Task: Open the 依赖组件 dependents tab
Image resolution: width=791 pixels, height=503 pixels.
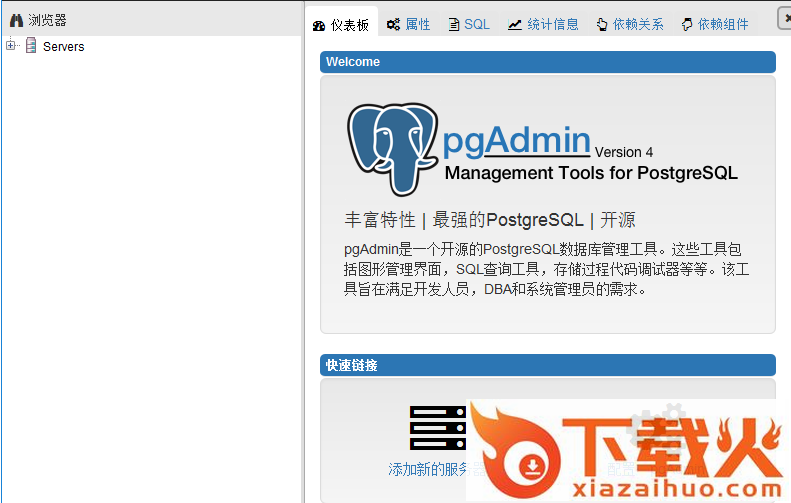Action: pyautogui.click(x=715, y=24)
